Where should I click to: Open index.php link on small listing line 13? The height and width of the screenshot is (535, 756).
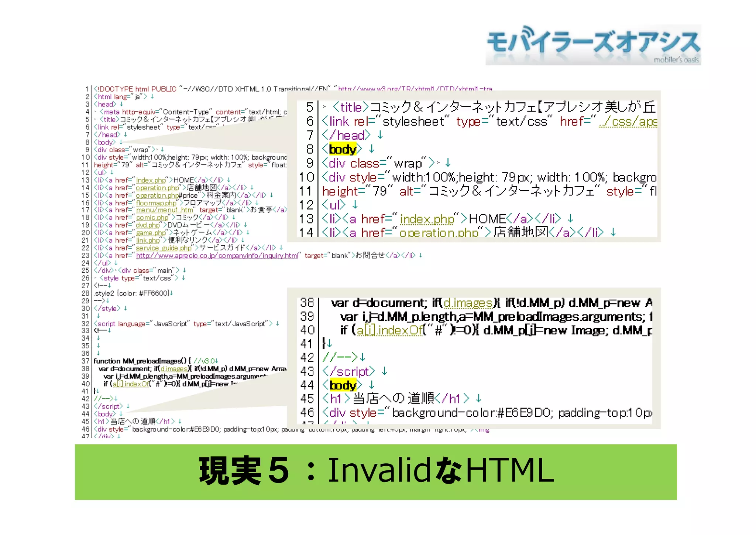click(151, 180)
